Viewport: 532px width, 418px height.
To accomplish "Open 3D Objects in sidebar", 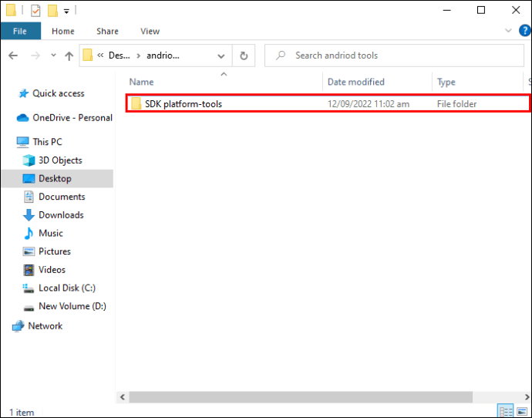I will click(x=52, y=160).
